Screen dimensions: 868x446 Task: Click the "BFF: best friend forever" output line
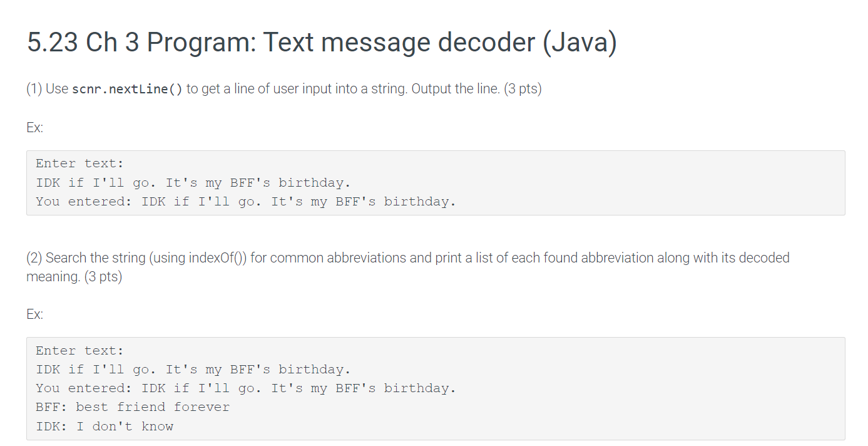[133, 407]
